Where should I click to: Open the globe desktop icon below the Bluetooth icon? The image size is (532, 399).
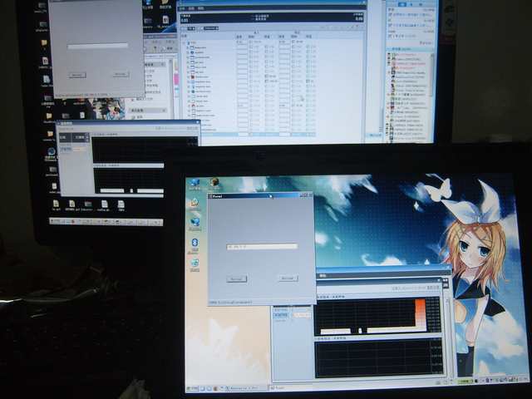pos(195,264)
